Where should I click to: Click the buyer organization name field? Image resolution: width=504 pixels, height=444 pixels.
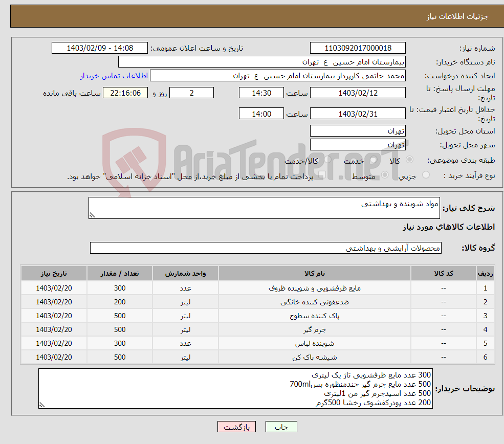[262, 62]
